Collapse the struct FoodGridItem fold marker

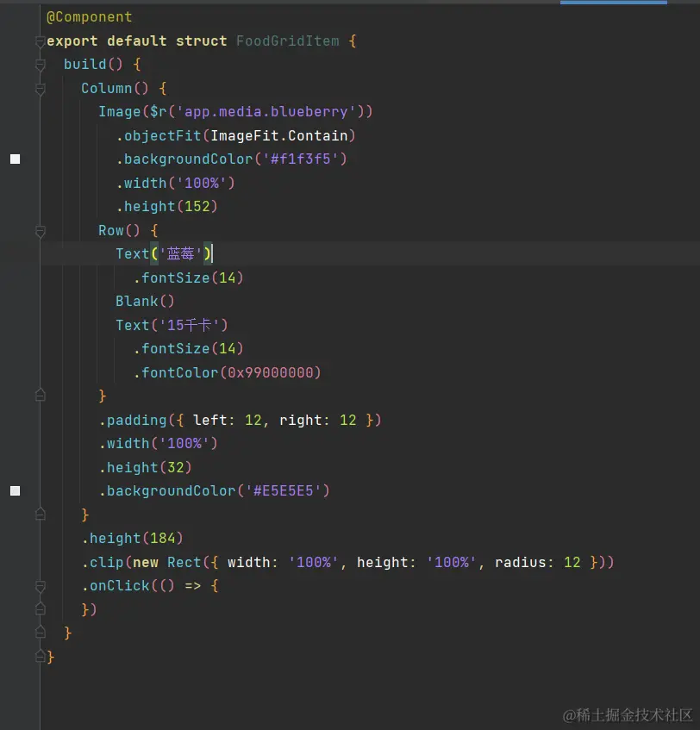point(40,41)
